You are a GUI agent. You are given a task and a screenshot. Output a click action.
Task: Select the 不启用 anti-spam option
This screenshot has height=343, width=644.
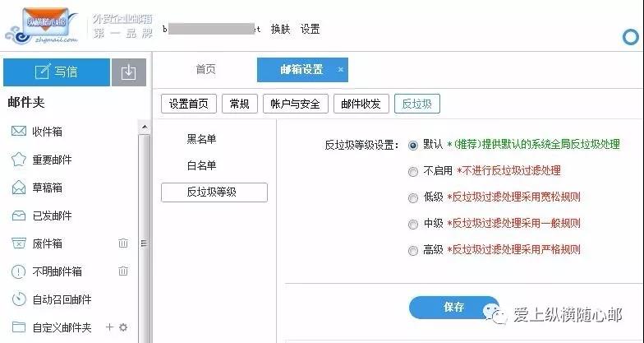tap(413, 171)
